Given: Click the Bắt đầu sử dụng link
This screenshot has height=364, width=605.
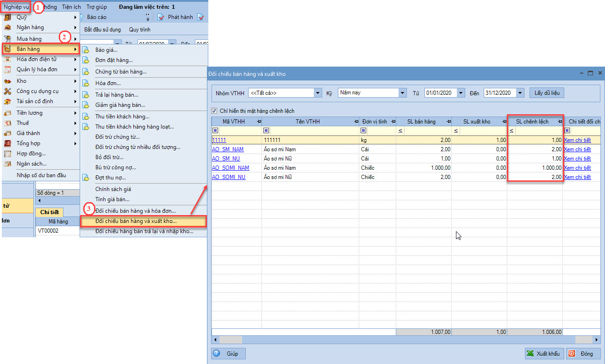Looking at the screenshot, I should (102, 30).
